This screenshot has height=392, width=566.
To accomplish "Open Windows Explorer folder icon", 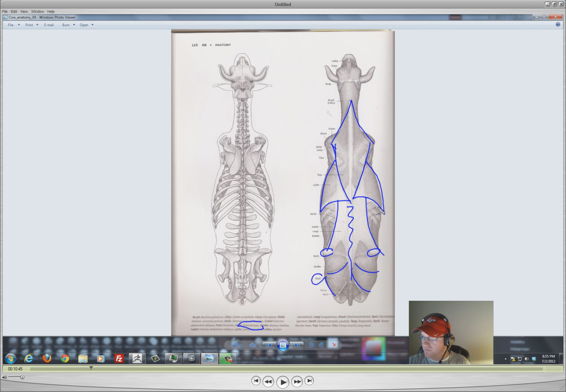I will click(x=83, y=358).
